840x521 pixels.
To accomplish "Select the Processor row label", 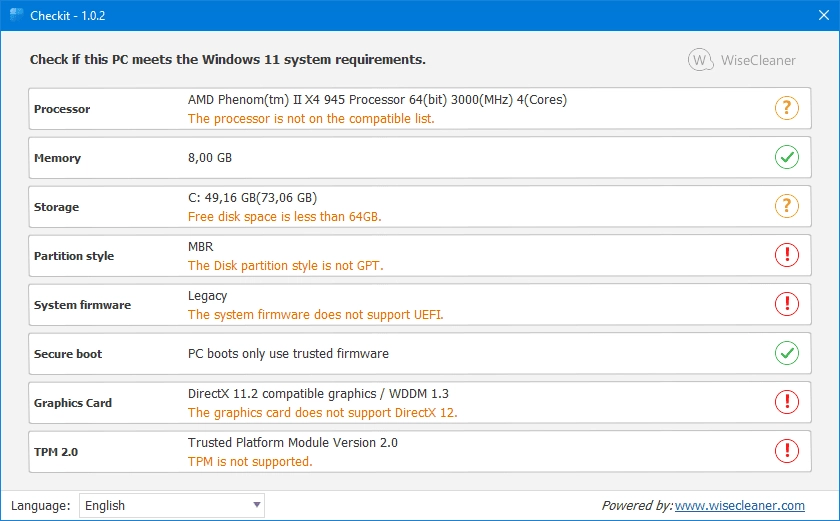I will click(x=62, y=109).
